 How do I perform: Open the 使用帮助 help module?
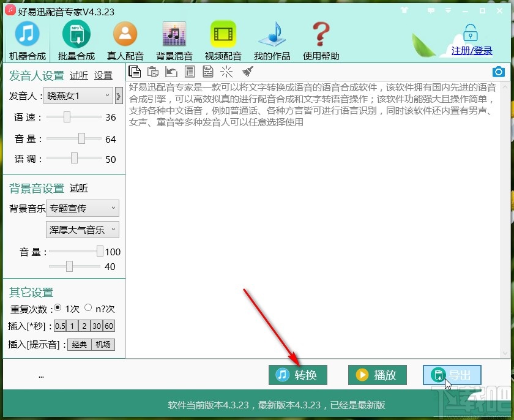pos(321,41)
